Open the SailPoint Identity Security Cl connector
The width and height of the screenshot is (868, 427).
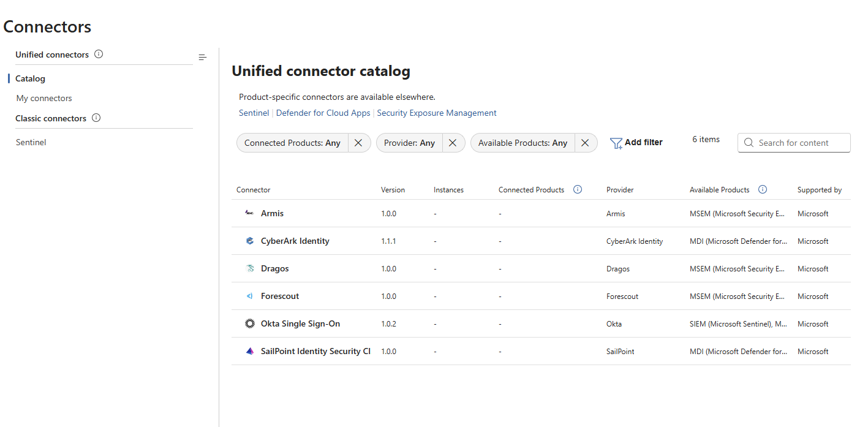315,351
